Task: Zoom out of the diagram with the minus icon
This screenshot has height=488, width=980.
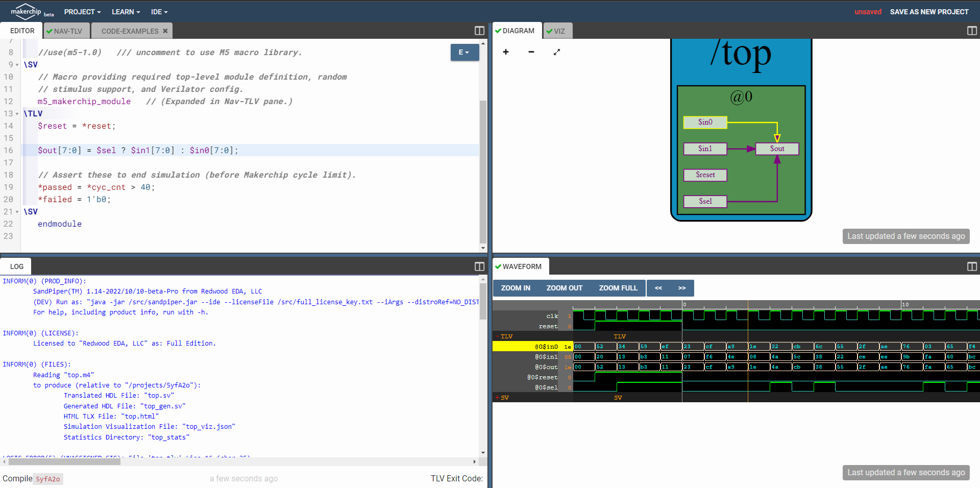Action: pyautogui.click(x=531, y=52)
